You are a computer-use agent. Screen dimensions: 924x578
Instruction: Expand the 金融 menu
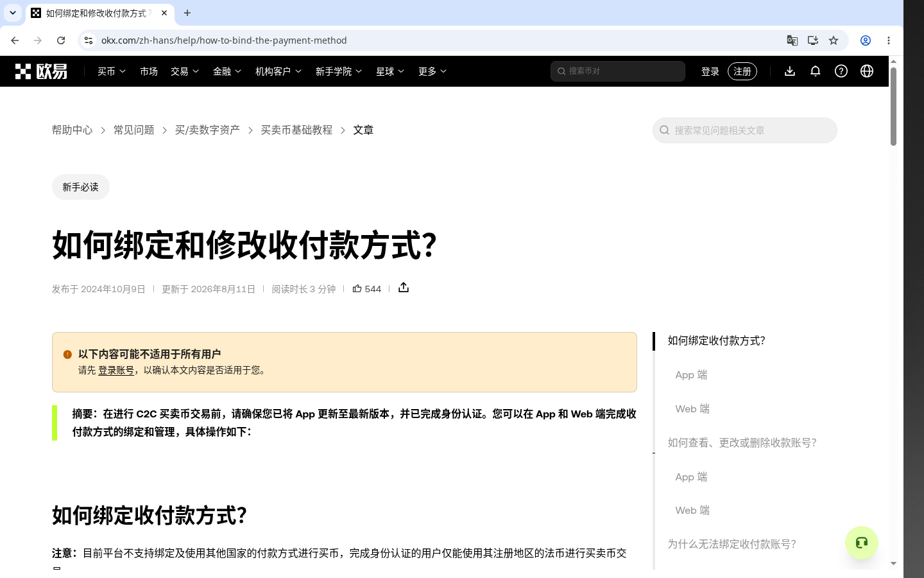[x=227, y=71]
